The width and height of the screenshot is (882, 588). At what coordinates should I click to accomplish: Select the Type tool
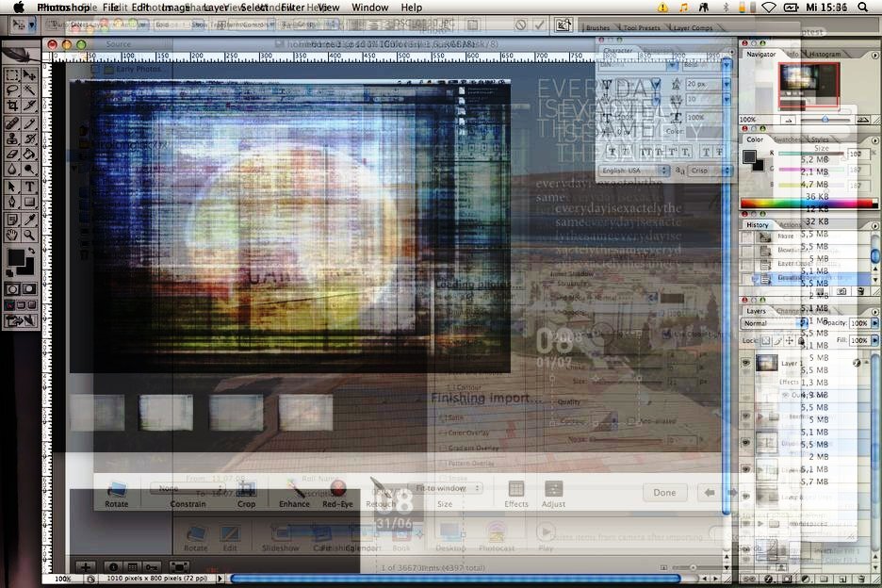click(x=29, y=187)
